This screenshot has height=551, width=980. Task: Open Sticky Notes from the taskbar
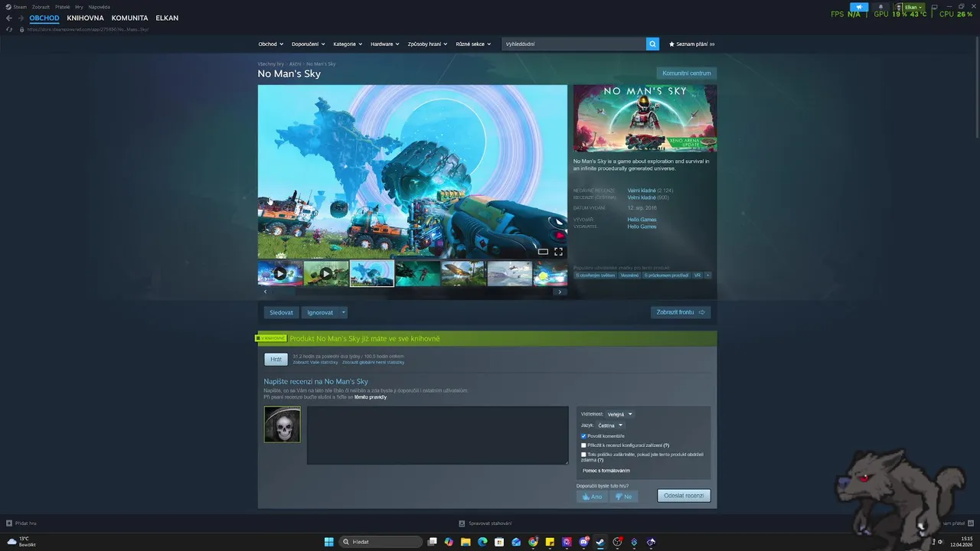550,542
